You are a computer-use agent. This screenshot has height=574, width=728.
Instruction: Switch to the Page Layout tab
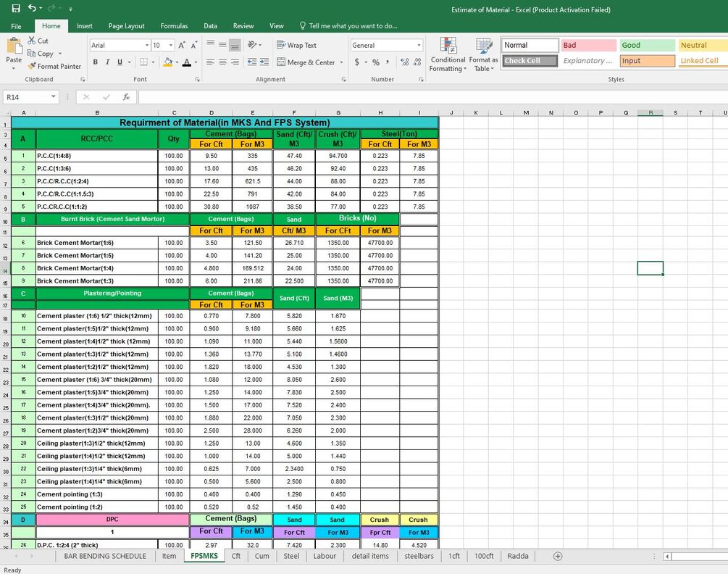126,26
